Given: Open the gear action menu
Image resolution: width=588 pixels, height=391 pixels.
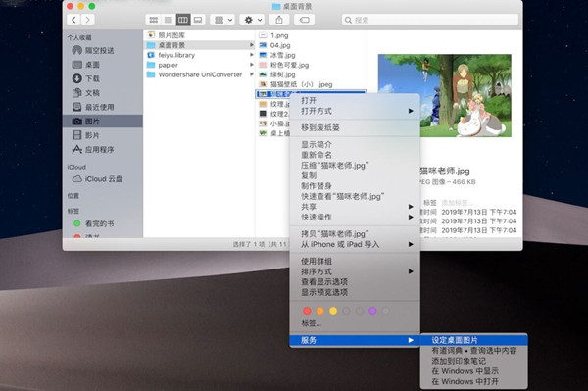Looking at the screenshot, I should (253, 20).
